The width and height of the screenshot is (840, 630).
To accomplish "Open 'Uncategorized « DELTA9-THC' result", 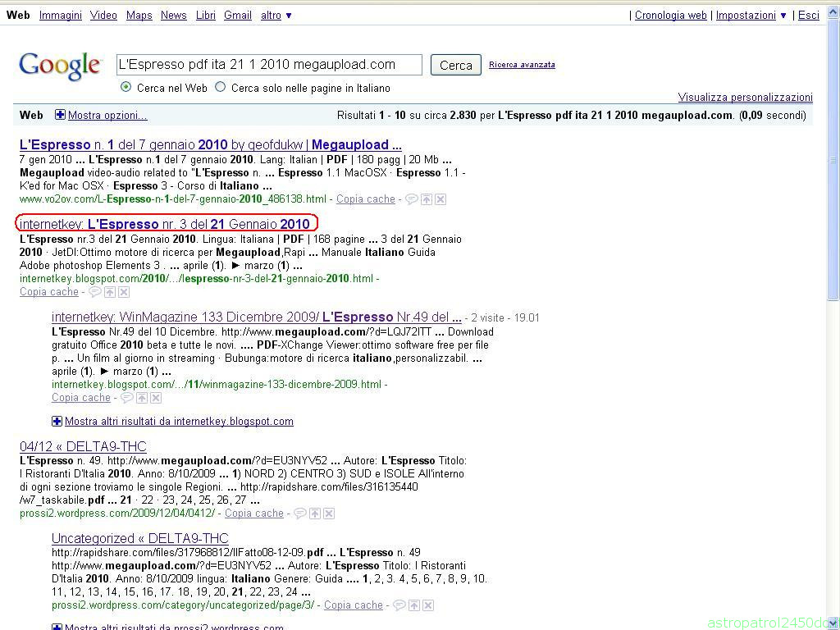I will [140, 538].
